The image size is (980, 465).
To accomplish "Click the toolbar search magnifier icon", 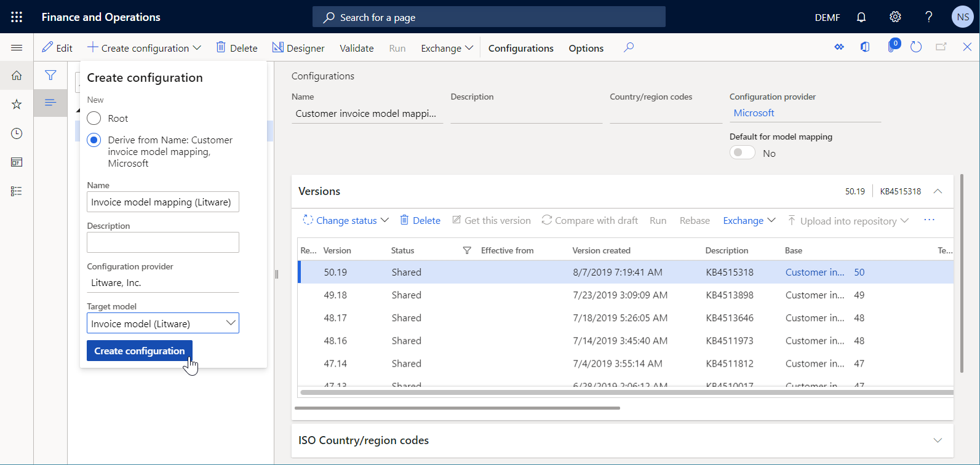I will (x=628, y=47).
